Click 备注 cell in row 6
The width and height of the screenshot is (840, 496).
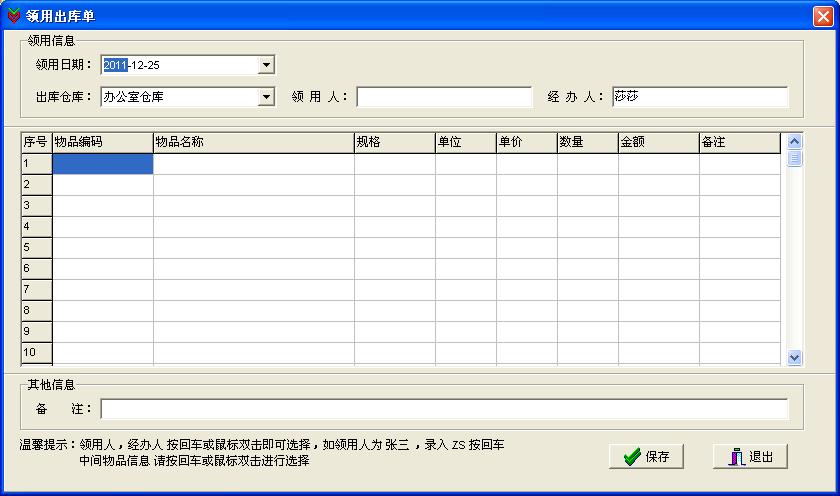(740, 269)
